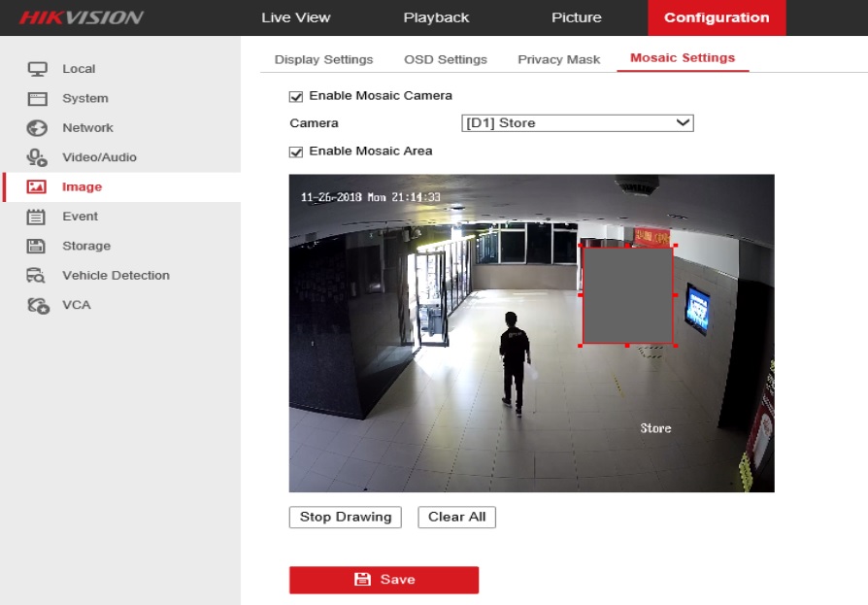Screen dimensions: 868x605
Task: Switch to the Display Settings tab
Action: click(x=323, y=59)
